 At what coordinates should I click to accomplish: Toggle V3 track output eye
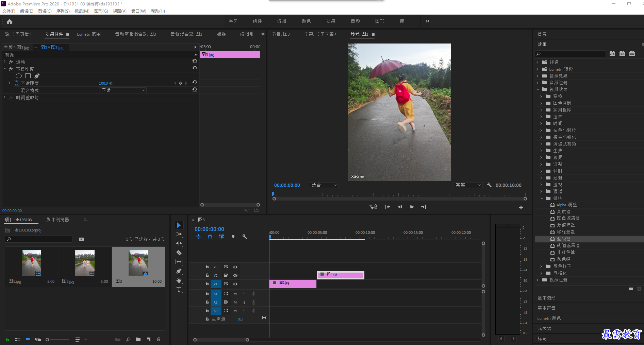tap(235, 267)
